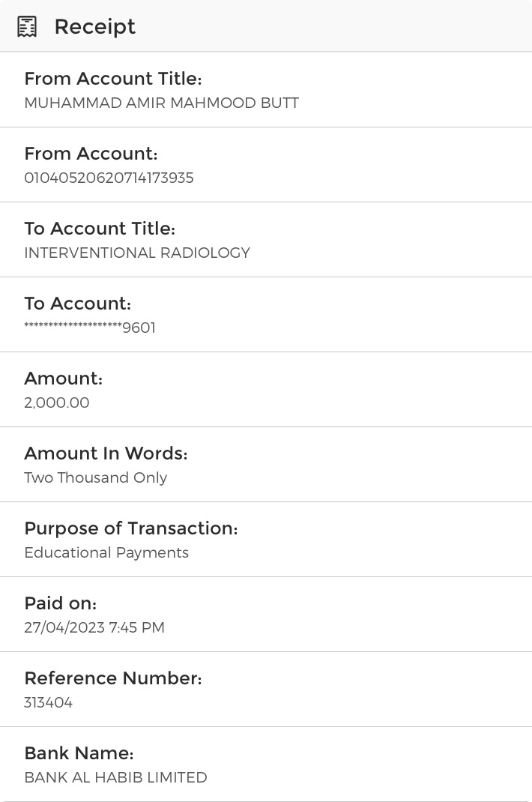Select INTERVENTIONAL RADIOLOGY recipient name
532x802 pixels.
click(x=137, y=253)
